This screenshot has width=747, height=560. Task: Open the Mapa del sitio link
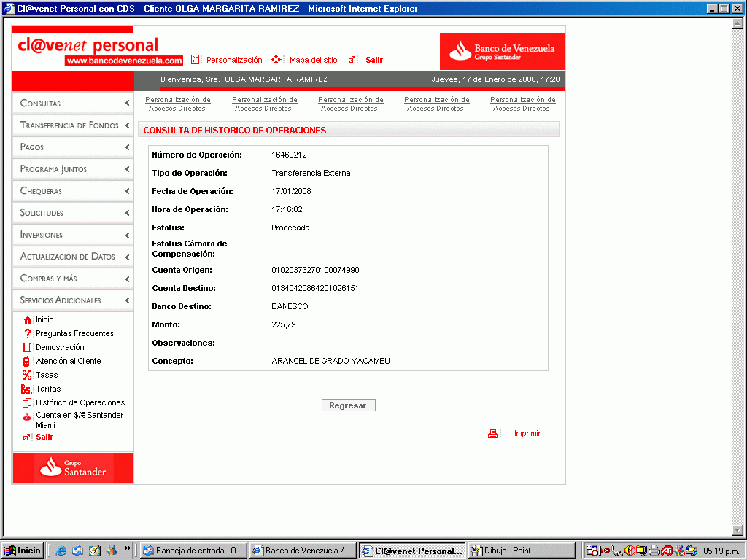coord(314,60)
